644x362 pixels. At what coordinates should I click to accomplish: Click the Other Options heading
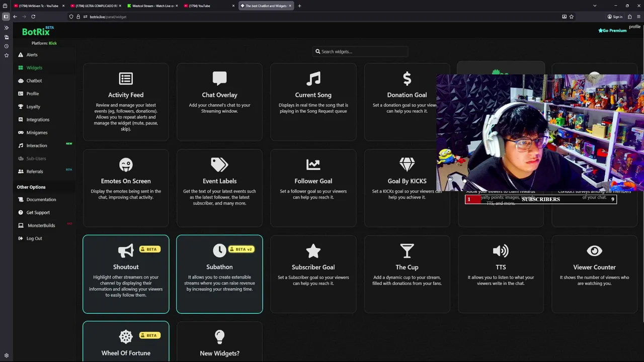click(x=31, y=187)
